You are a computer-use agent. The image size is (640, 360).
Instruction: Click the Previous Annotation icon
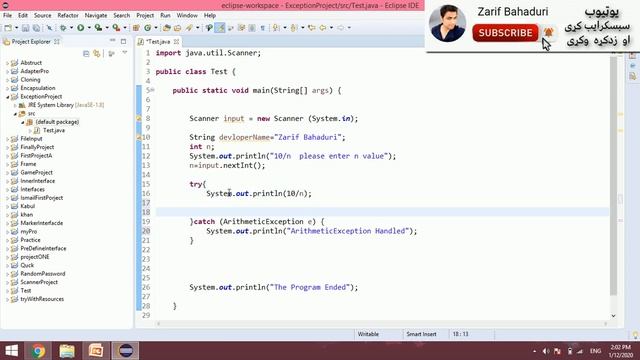pyautogui.click(x=294, y=28)
